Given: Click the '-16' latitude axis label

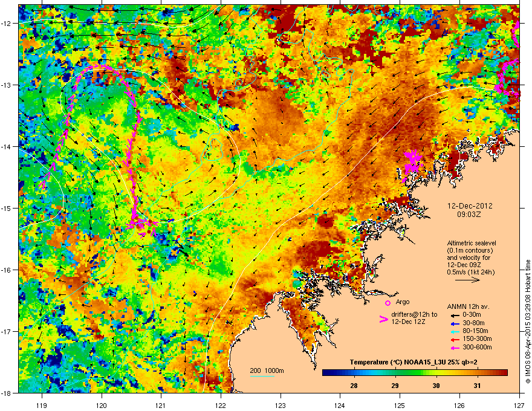Looking at the screenshot, I should (7, 270).
